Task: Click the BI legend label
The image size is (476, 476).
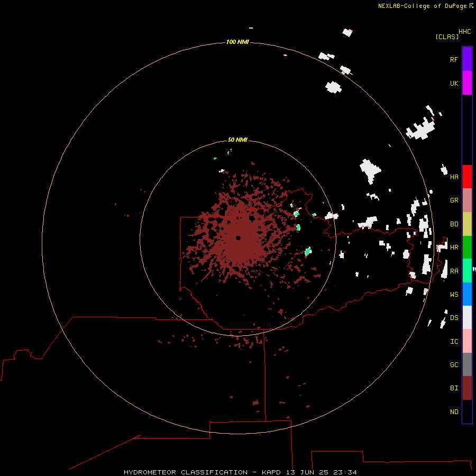Action: (x=454, y=388)
